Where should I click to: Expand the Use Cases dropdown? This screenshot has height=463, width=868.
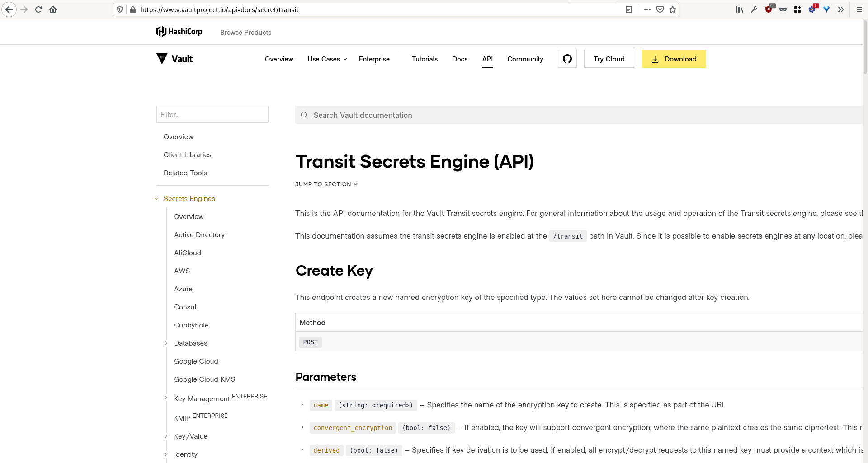point(327,59)
